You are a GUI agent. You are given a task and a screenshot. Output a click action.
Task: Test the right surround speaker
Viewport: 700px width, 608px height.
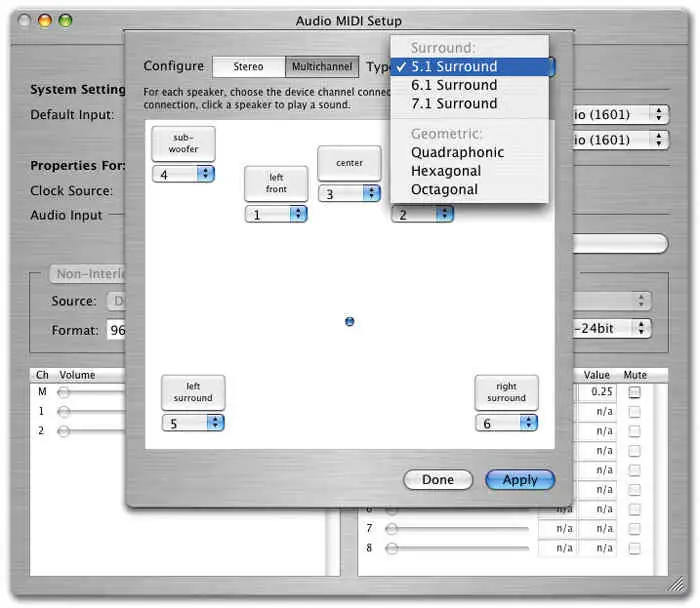tap(506, 392)
